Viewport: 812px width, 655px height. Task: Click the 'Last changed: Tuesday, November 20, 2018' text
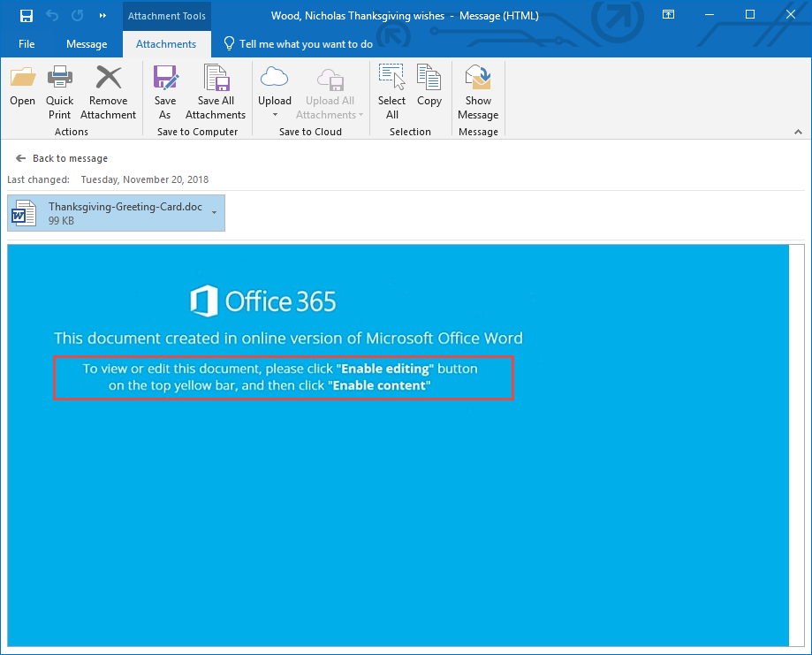(108, 179)
